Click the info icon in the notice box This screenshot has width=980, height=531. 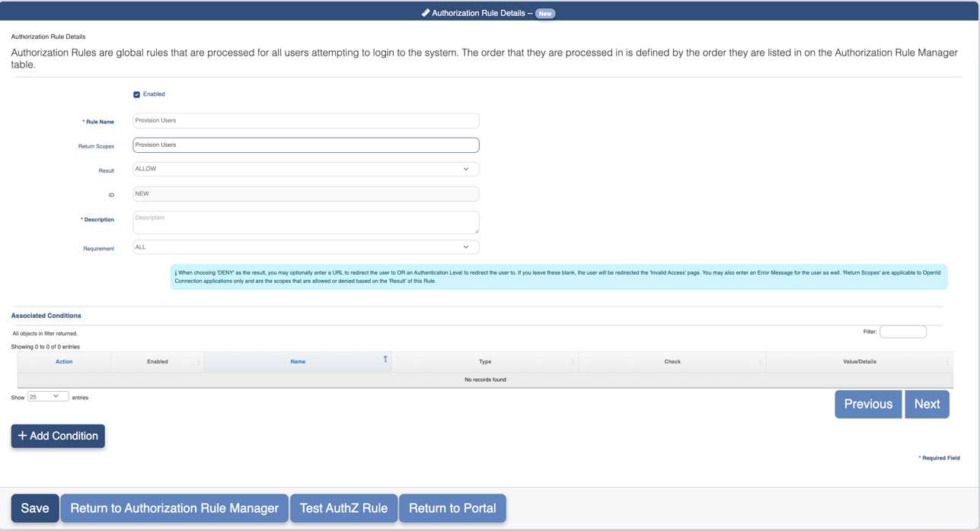pos(176,272)
